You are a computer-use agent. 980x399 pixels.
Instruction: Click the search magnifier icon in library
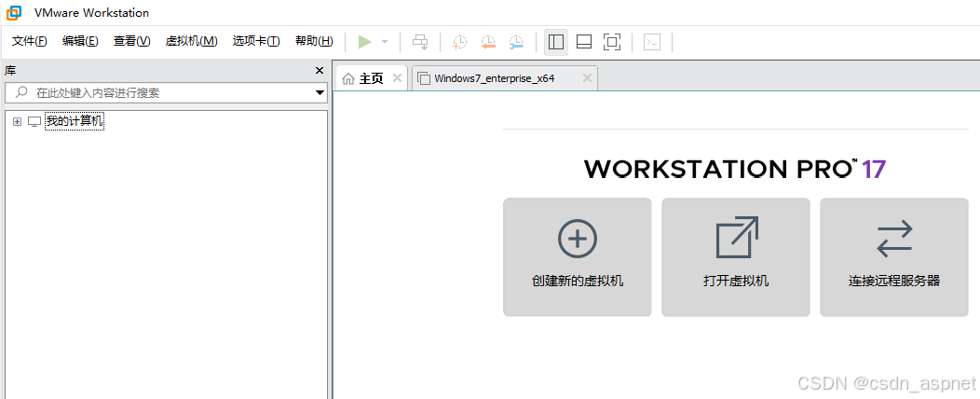21,92
